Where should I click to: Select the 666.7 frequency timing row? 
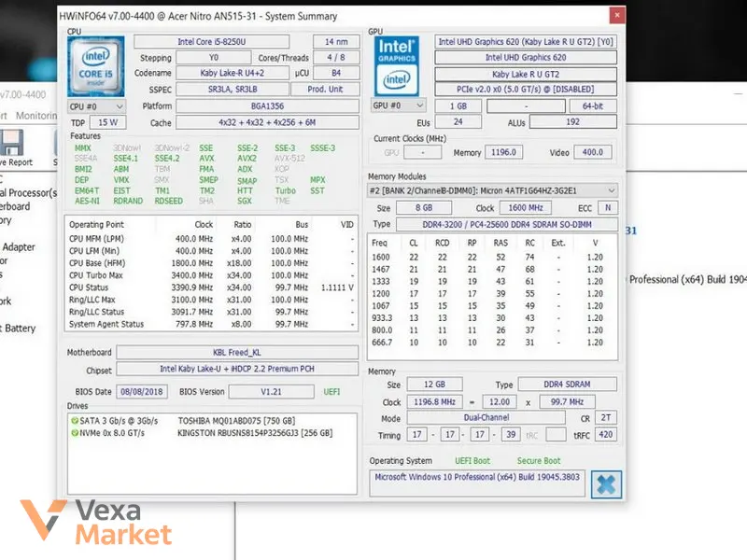point(492,343)
